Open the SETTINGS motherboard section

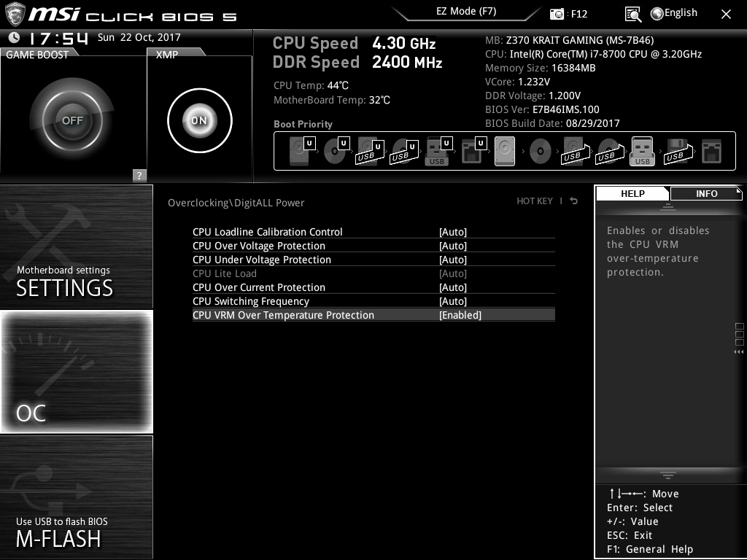click(76, 246)
